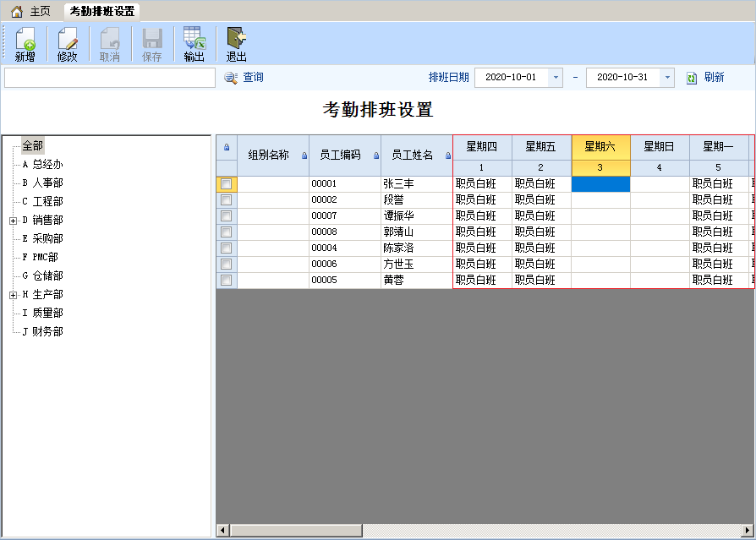Click lock icon in 员工编码 column header
The width and height of the screenshot is (756, 540).
pyautogui.click(x=376, y=155)
